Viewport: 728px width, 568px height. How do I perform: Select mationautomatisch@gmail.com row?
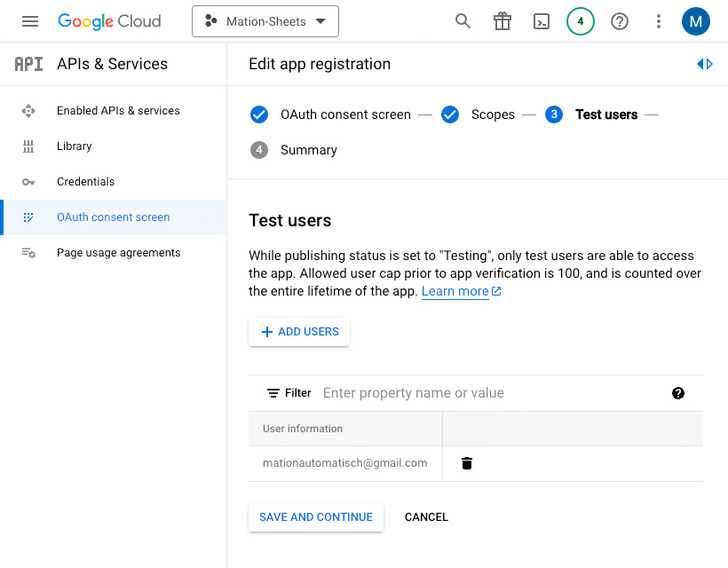[476, 463]
